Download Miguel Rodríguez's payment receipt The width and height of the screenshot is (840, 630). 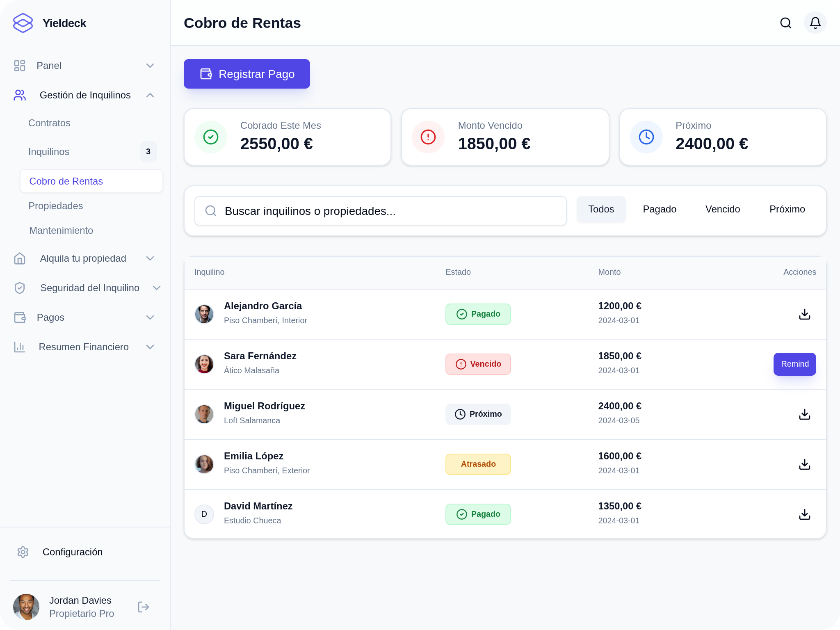(x=804, y=414)
